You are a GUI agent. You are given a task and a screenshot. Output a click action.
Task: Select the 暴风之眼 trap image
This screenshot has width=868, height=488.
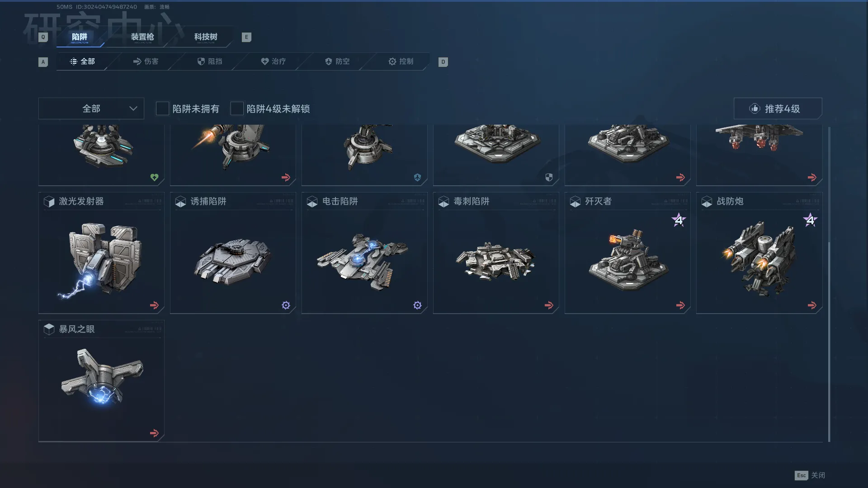[x=102, y=376]
